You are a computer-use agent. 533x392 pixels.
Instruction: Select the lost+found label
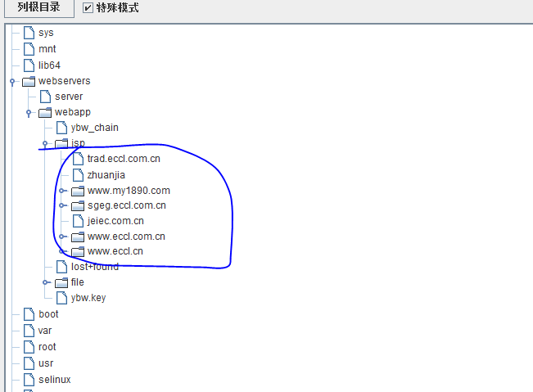pyautogui.click(x=95, y=267)
